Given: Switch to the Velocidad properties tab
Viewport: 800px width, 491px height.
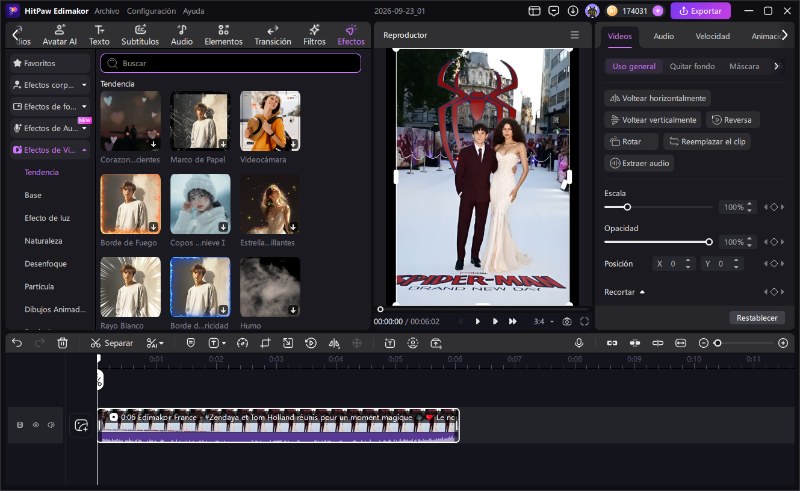Looking at the screenshot, I should pos(712,36).
